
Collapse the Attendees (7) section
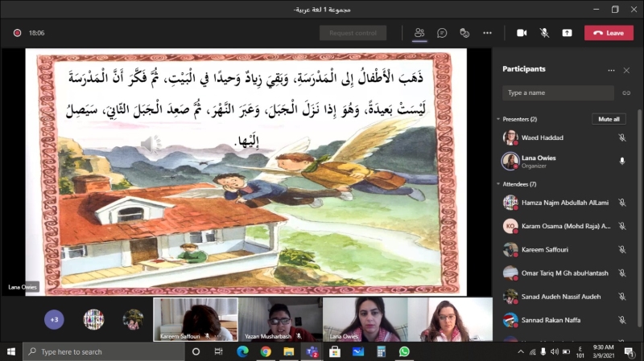(498, 184)
